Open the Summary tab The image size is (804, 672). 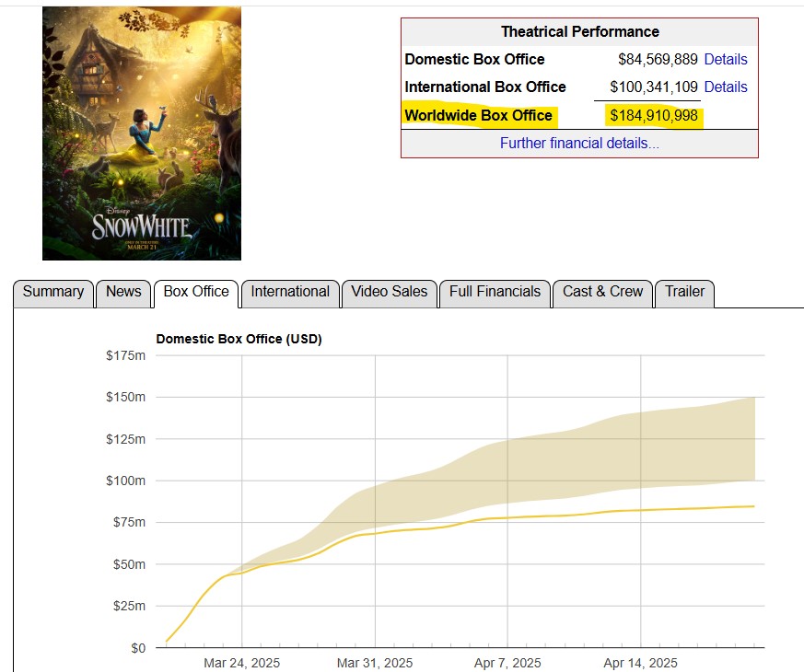pos(53,292)
